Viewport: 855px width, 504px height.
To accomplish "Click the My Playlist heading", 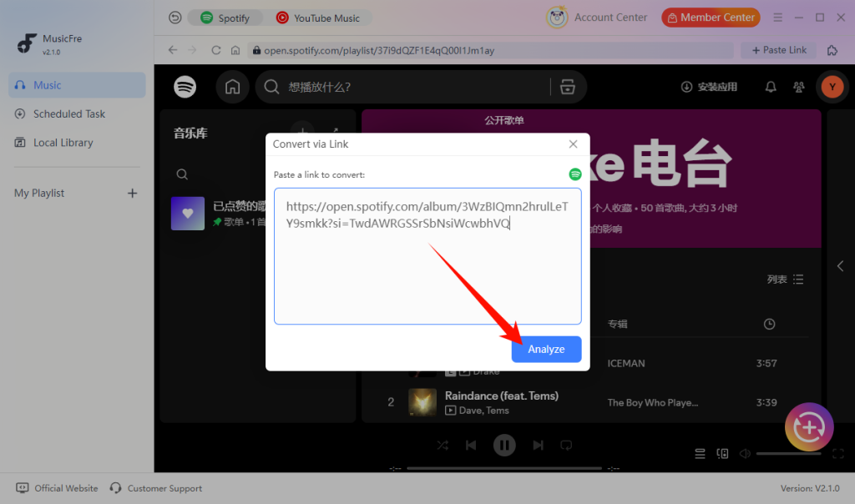I will (x=39, y=193).
